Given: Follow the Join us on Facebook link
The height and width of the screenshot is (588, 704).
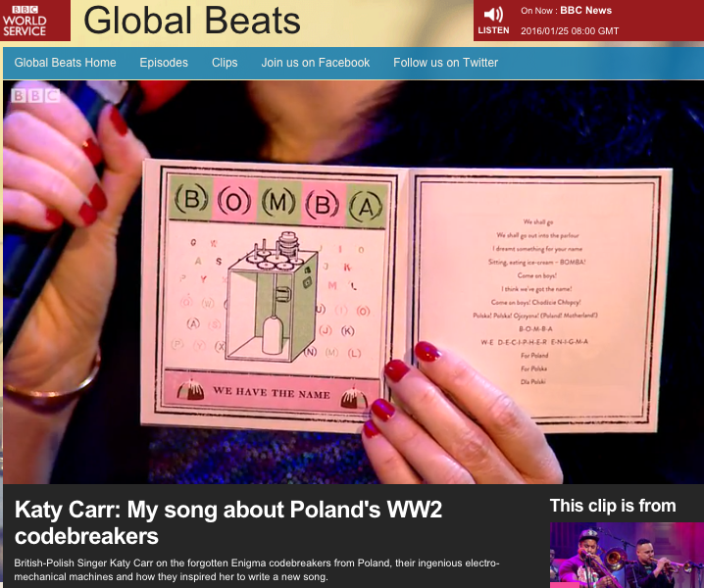Looking at the screenshot, I should (316, 63).
